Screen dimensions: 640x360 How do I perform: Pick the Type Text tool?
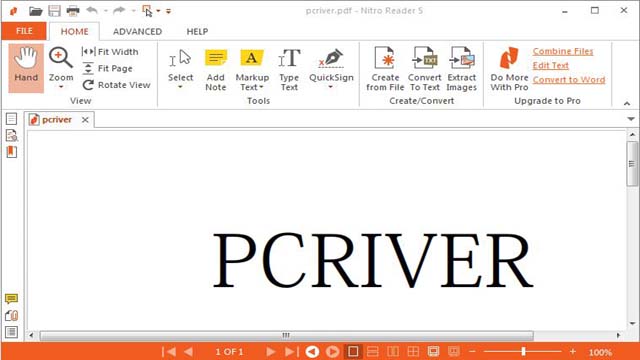pyautogui.click(x=289, y=70)
